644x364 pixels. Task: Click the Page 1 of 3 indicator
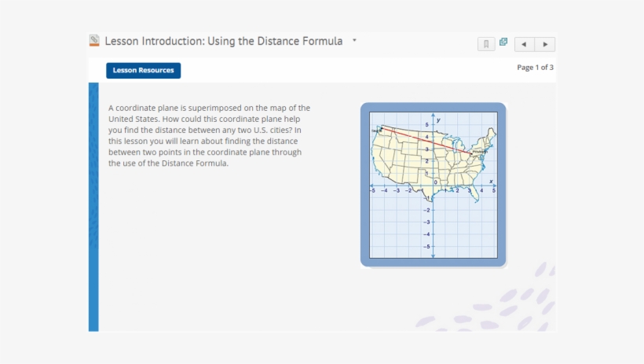pyautogui.click(x=535, y=68)
